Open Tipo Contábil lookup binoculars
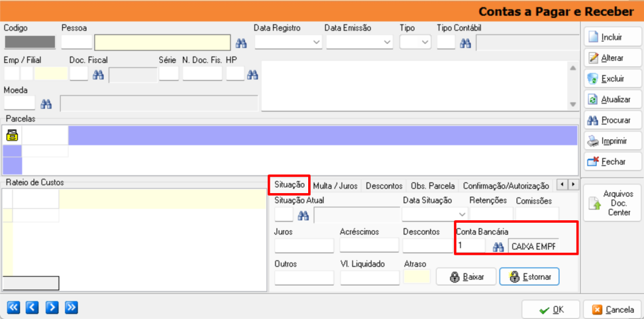 coord(465,42)
